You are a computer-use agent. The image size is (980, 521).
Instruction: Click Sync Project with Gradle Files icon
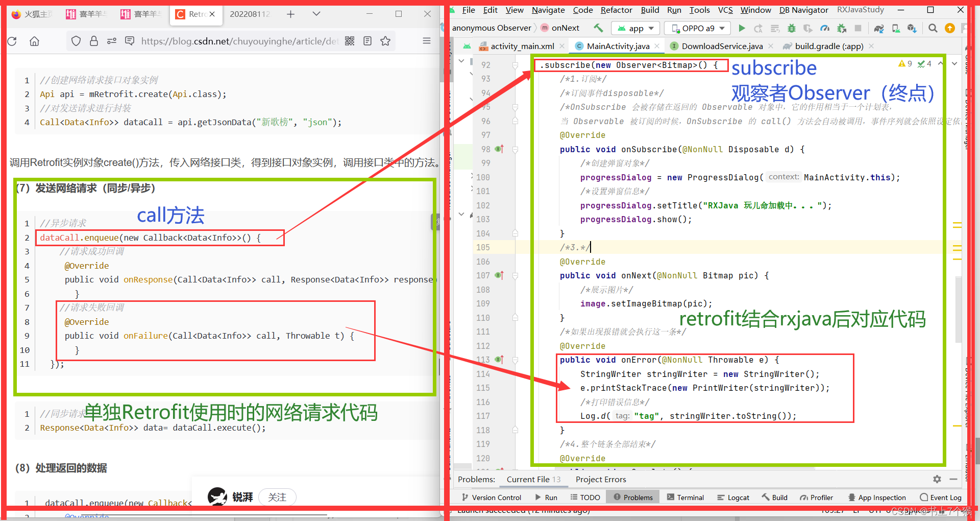click(879, 28)
